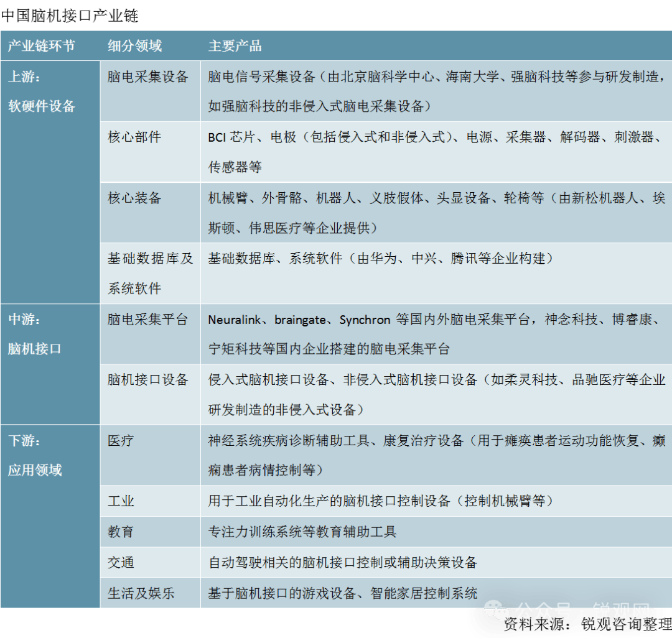The height and width of the screenshot is (638, 672).
Task: Select the 教育 row label
Action: coord(121,532)
